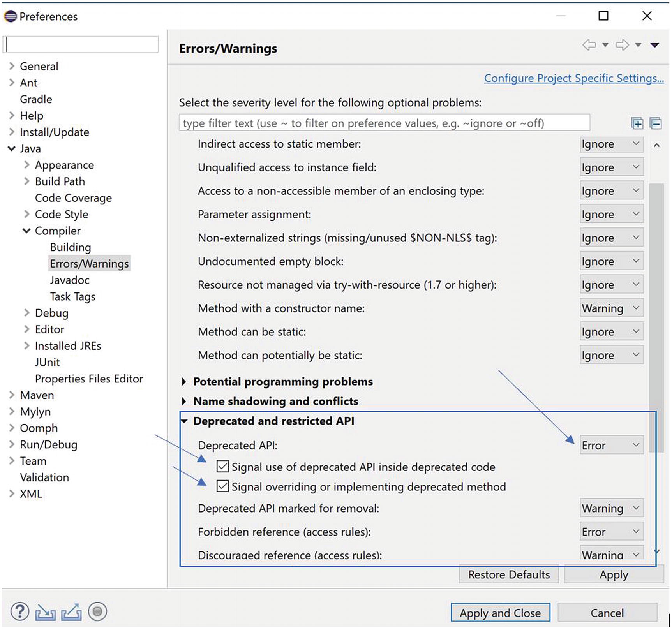Go back with the left arrow icon
Viewport: 672px width, 629px height.
point(589,45)
